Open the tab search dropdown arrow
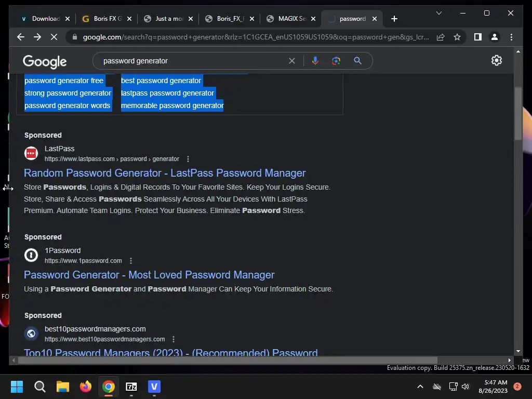This screenshot has height=399, width=532. tap(438, 13)
